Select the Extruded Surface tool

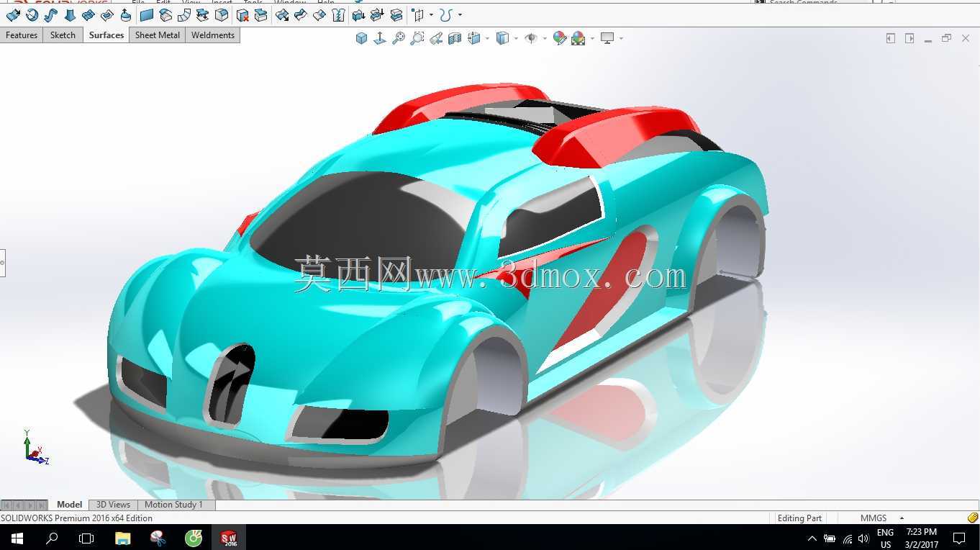[x=13, y=15]
